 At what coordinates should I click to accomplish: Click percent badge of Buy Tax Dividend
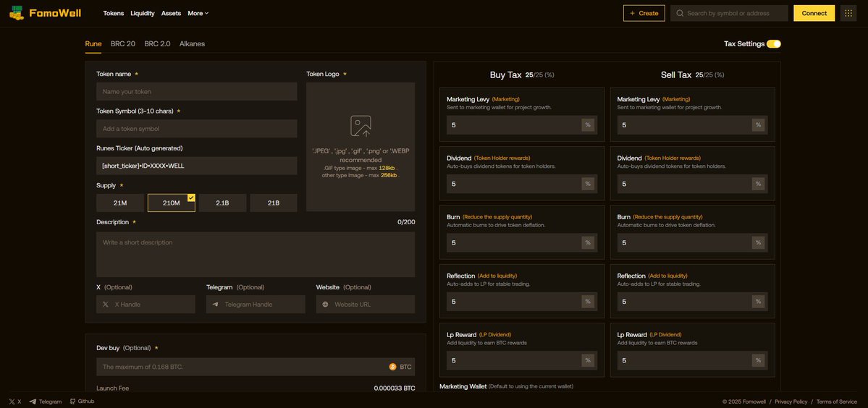[x=587, y=184]
